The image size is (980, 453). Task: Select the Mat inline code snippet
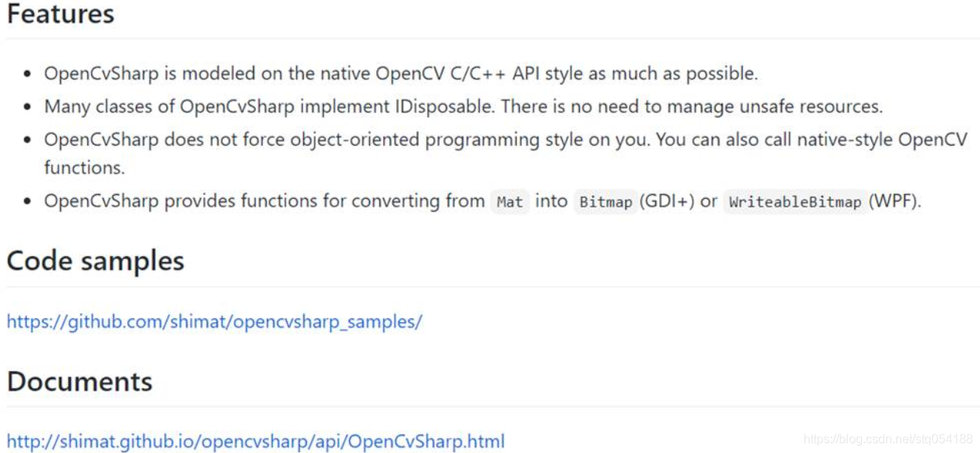coord(510,202)
